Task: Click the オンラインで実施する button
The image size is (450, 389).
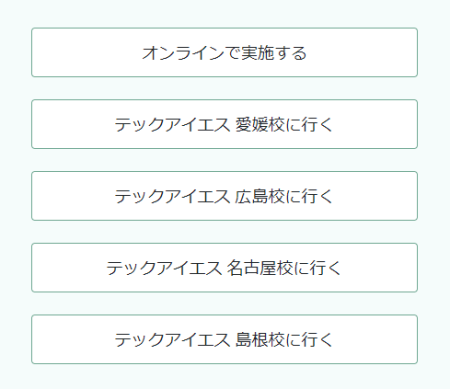Action: (224, 52)
